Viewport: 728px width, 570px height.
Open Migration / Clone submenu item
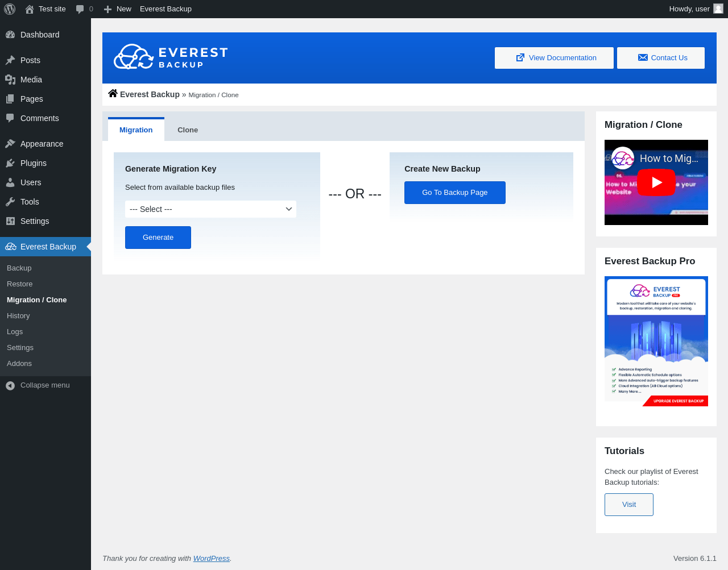click(37, 299)
